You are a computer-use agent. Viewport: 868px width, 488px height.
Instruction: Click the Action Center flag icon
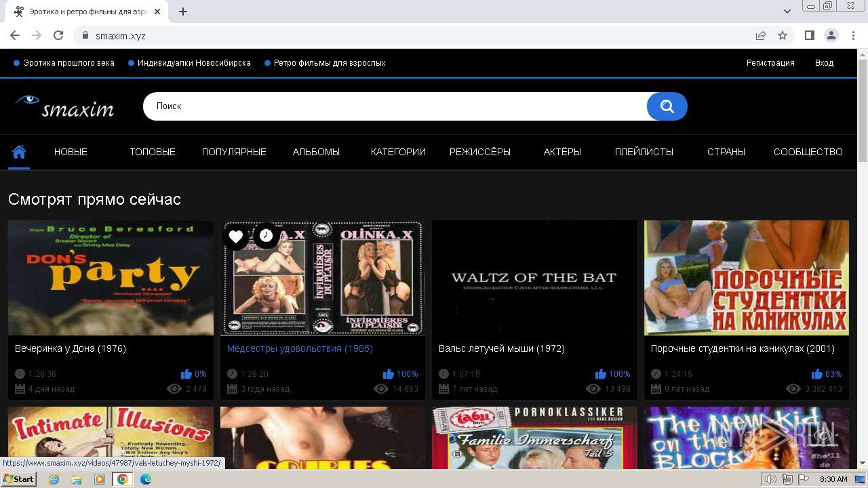(x=803, y=479)
